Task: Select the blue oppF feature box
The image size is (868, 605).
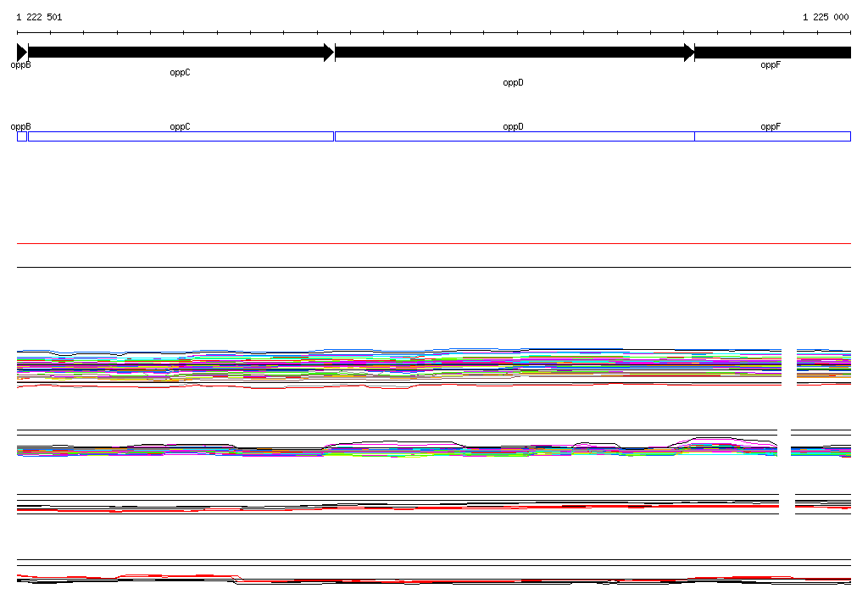Action: click(x=773, y=136)
